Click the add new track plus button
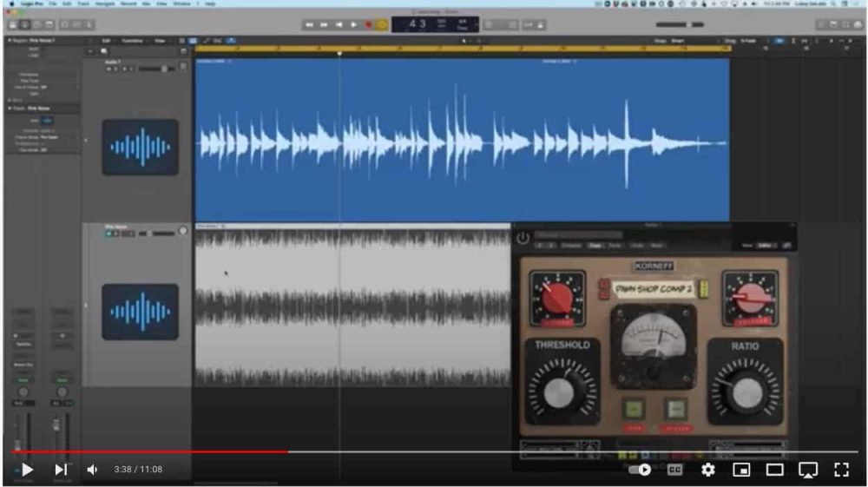Screen dimensions: 868x487 click(x=90, y=51)
